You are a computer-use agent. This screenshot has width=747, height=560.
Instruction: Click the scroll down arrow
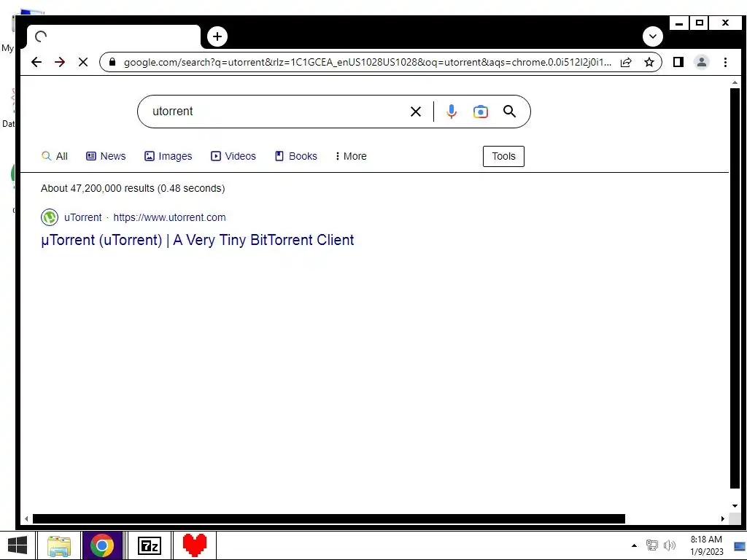point(735,506)
